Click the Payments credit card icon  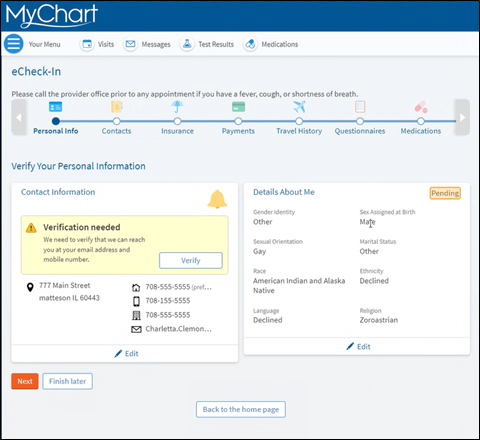[x=238, y=107]
